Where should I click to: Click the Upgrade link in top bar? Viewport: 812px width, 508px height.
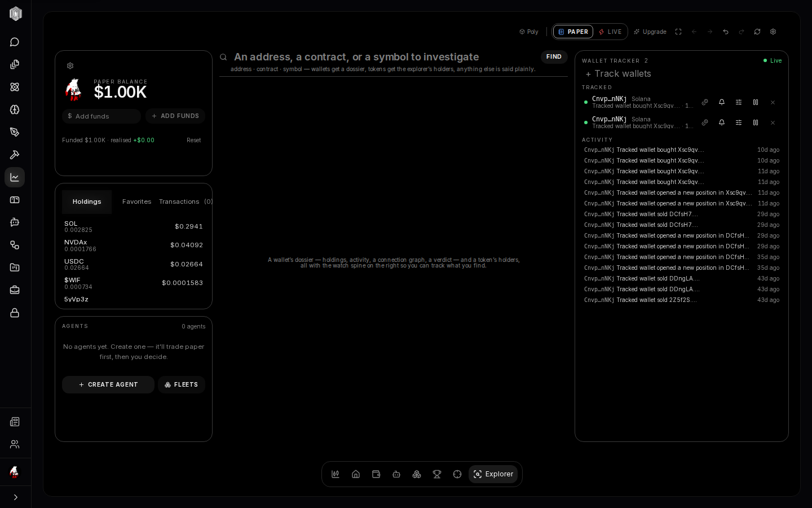650,32
